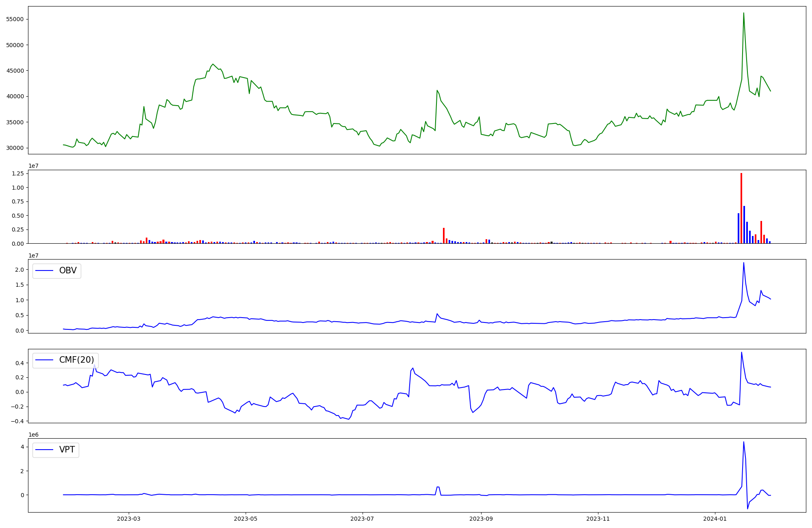Image resolution: width=812 pixels, height=528 pixels.
Task: Click the August 2023 red volume spike
Action: 444,236
